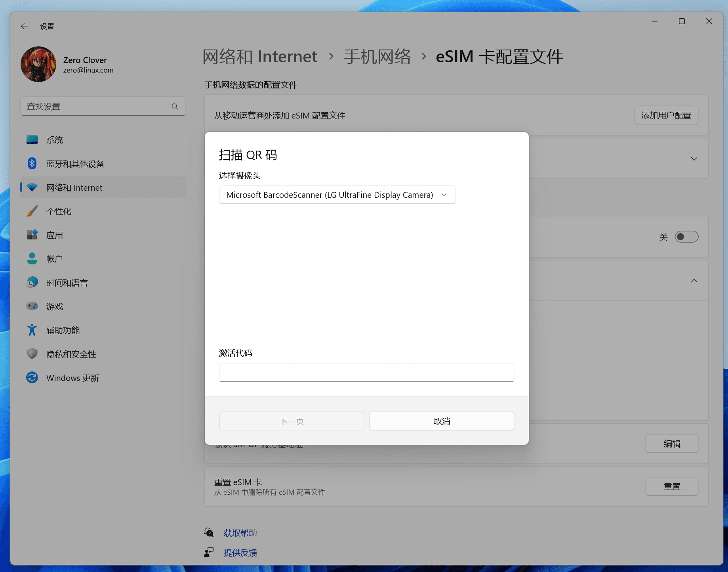728x572 pixels.
Task: Open 提供反馈 link
Action: coord(240,553)
